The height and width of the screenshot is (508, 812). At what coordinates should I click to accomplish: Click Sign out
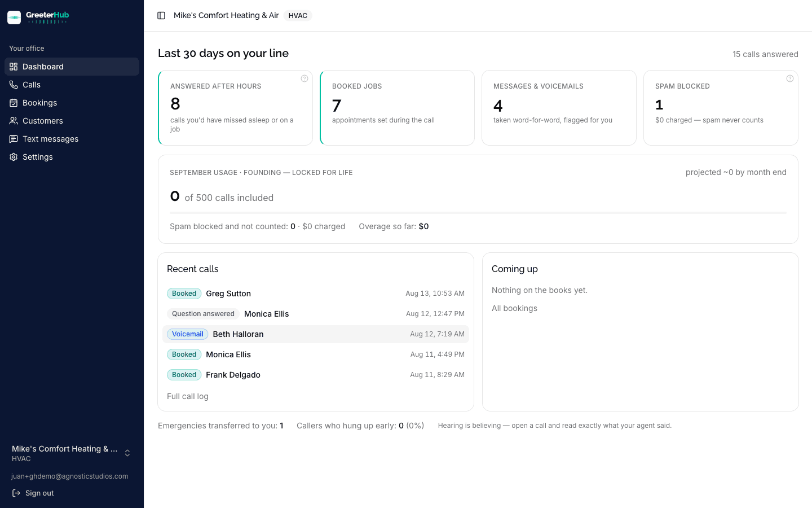click(x=33, y=493)
